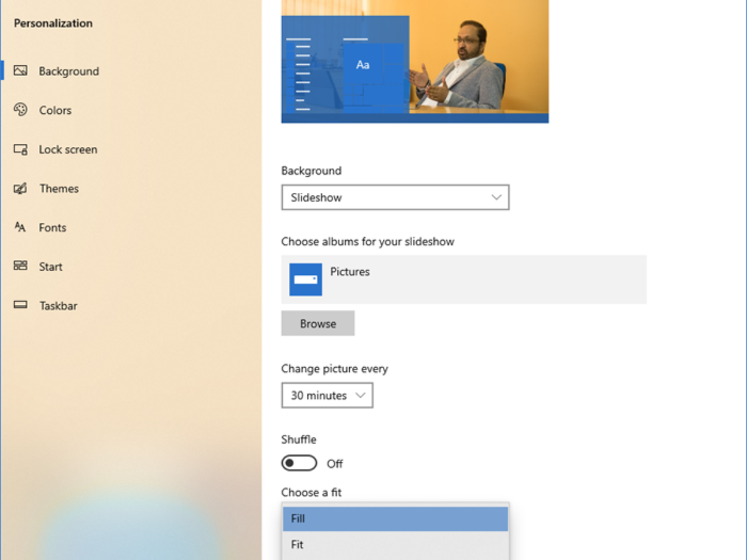Screen dimensions: 747x560
Task: Click the blue Pictures album folder icon
Action: (x=306, y=279)
